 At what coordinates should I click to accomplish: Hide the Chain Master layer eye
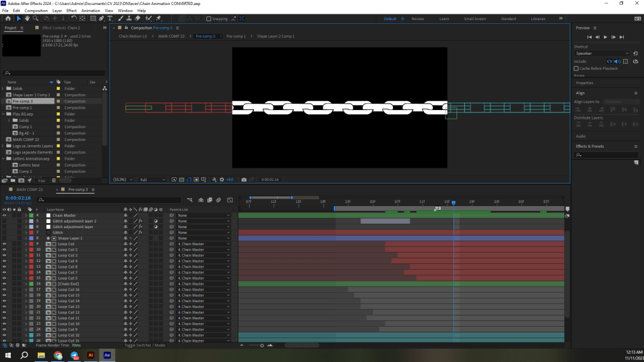[4, 216]
